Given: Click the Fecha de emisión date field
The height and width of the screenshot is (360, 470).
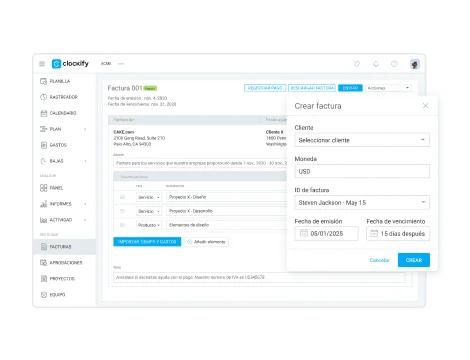Looking at the screenshot, I should (327, 234).
